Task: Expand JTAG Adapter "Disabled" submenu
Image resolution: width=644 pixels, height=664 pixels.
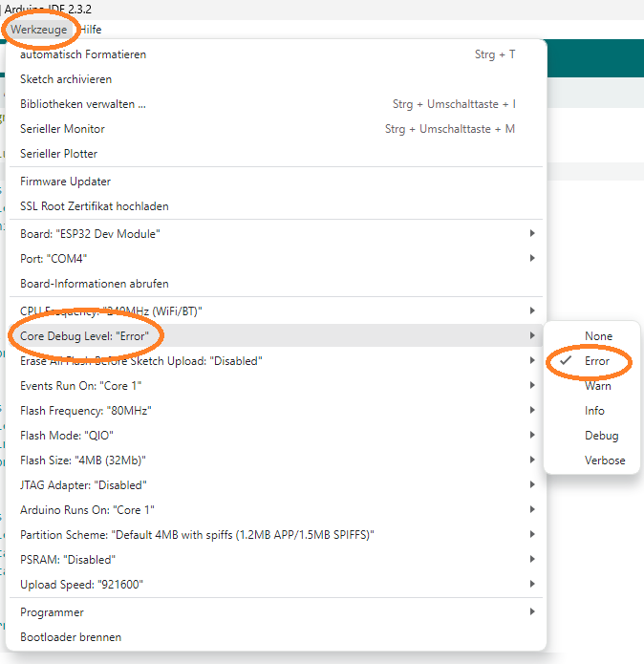Action: [x=275, y=485]
